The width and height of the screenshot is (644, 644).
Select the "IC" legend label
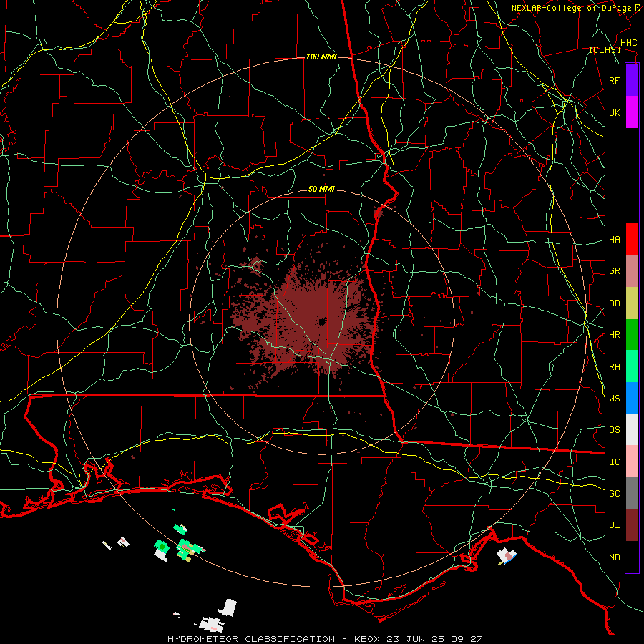(614, 462)
